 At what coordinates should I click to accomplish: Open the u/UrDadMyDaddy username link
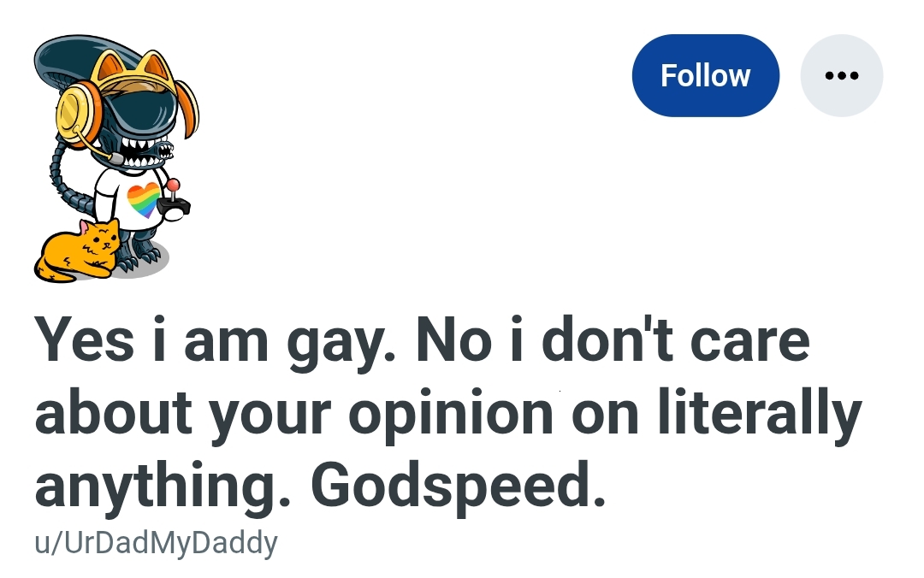coord(156,543)
